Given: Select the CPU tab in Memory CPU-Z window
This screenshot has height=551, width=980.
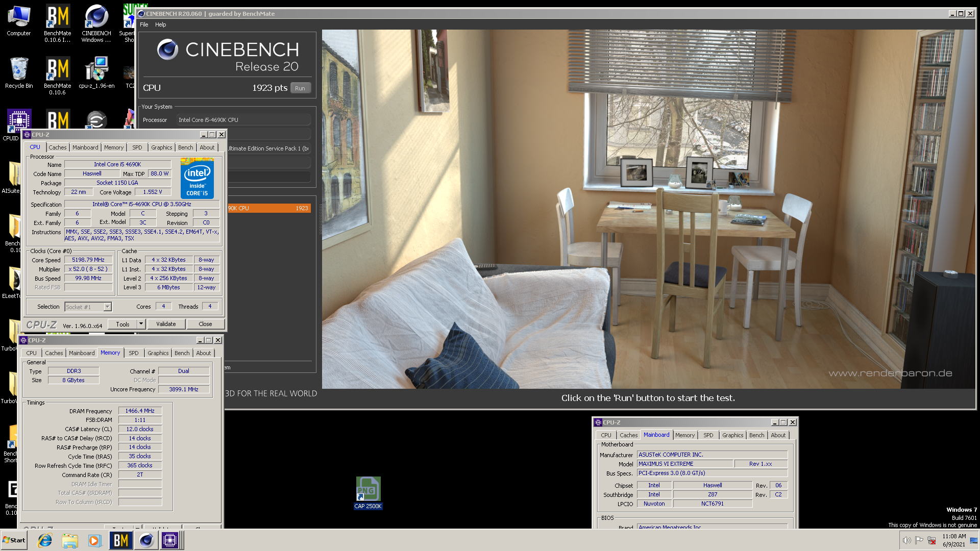Looking at the screenshot, I should [32, 353].
